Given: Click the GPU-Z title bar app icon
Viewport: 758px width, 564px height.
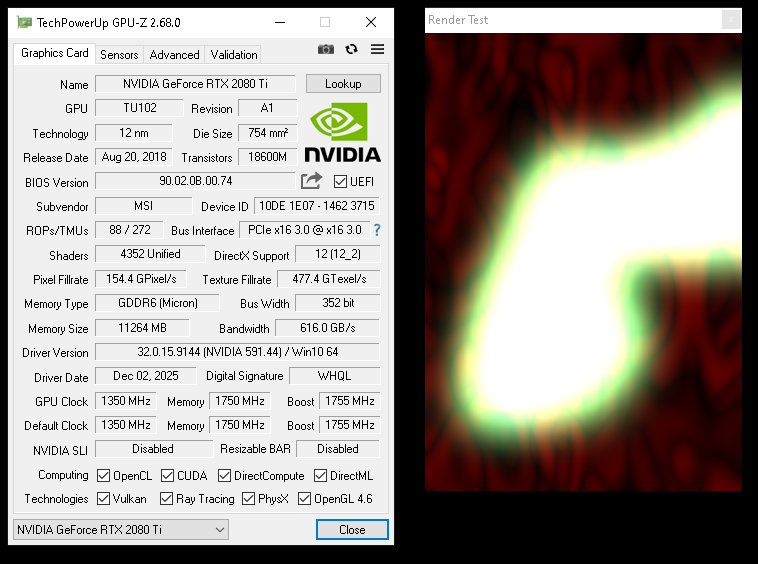Looking at the screenshot, I should [x=24, y=22].
